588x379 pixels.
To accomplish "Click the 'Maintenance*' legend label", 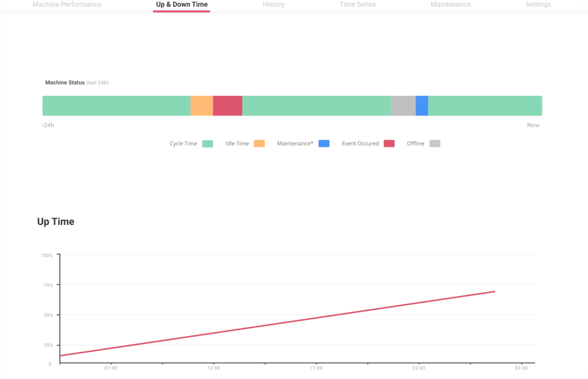I will click(295, 143).
